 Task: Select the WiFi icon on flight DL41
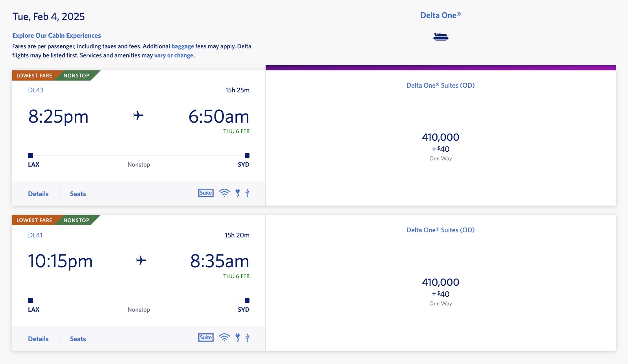tap(224, 337)
